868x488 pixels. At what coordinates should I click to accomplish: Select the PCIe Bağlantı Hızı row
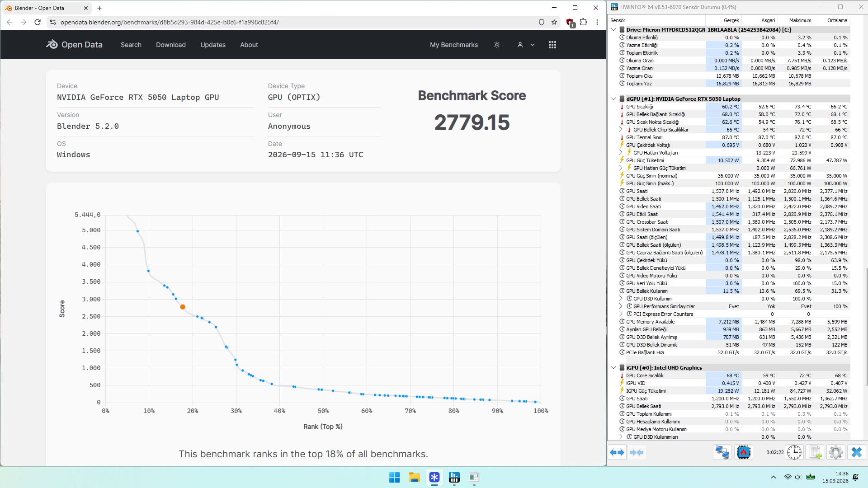click(730, 352)
